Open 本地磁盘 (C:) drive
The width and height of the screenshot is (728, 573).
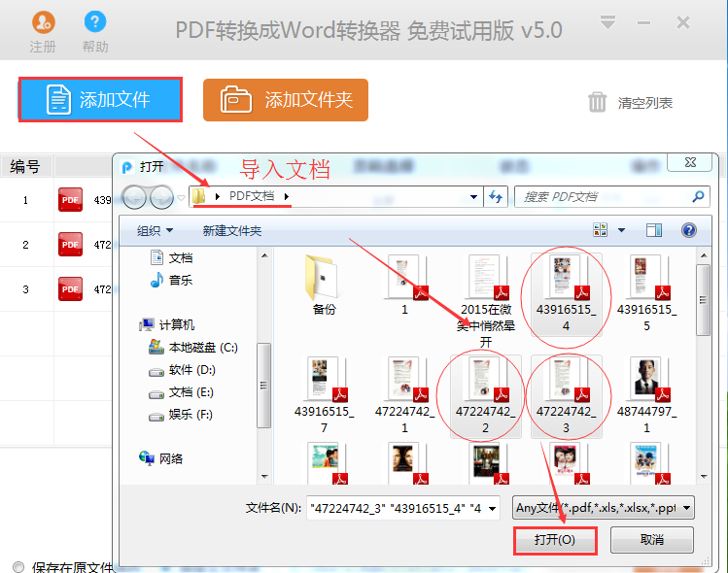pyautogui.click(x=193, y=347)
